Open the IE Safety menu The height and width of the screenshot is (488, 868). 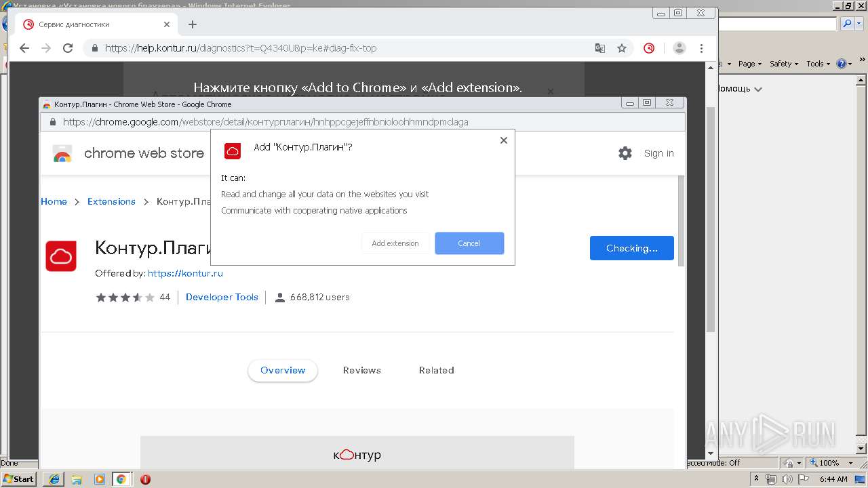(x=784, y=64)
